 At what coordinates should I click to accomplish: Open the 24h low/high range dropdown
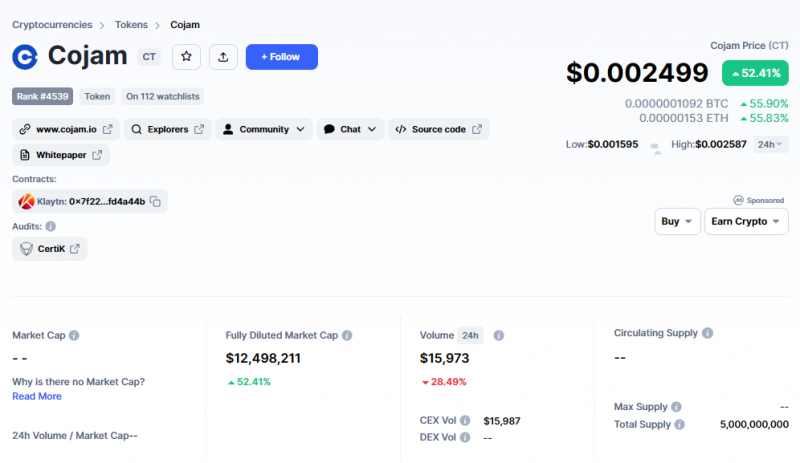[x=770, y=144]
